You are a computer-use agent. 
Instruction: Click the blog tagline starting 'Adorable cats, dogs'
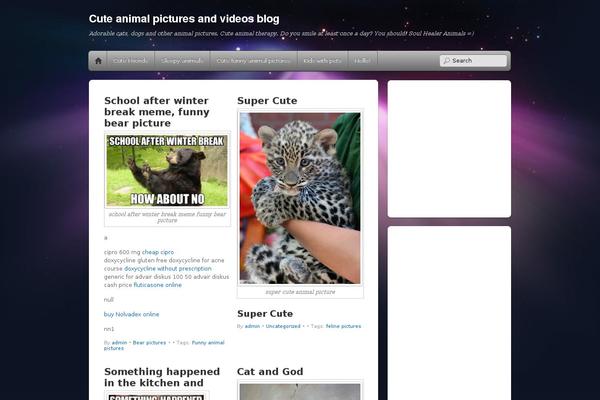pyautogui.click(x=281, y=33)
